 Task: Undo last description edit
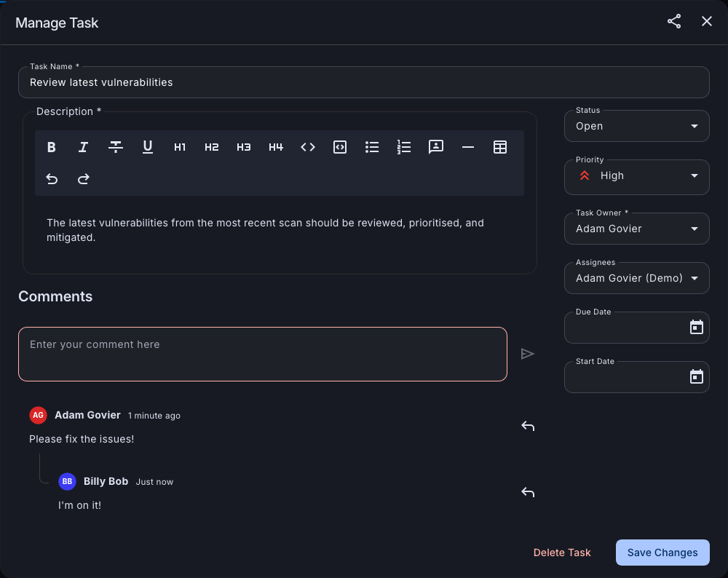52,179
